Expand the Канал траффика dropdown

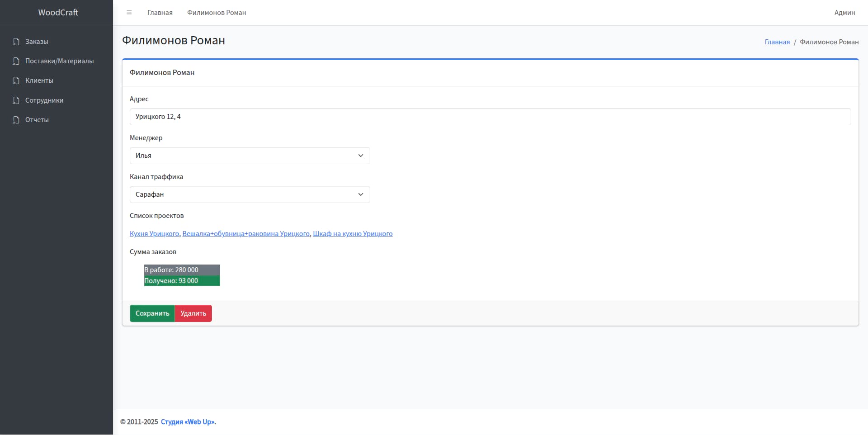click(x=250, y=194)
